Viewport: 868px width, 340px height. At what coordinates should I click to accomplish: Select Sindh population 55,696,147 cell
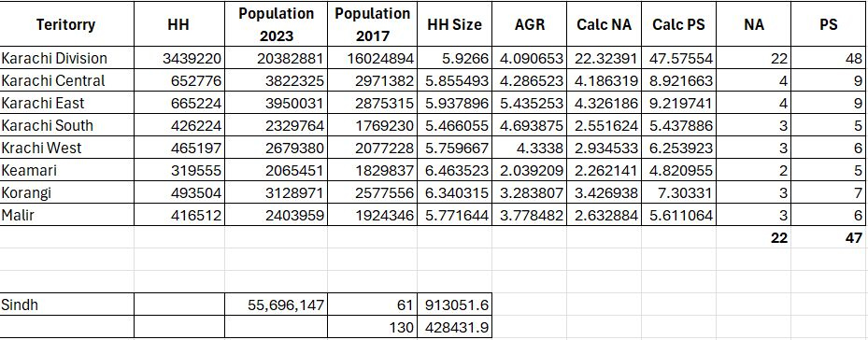click(x=276, y=305)
